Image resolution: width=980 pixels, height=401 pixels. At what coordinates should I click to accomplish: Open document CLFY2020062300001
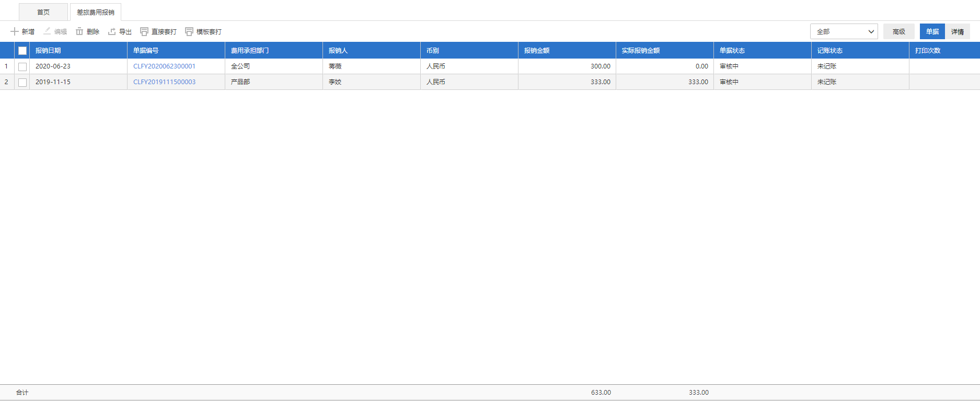point(164,66)
